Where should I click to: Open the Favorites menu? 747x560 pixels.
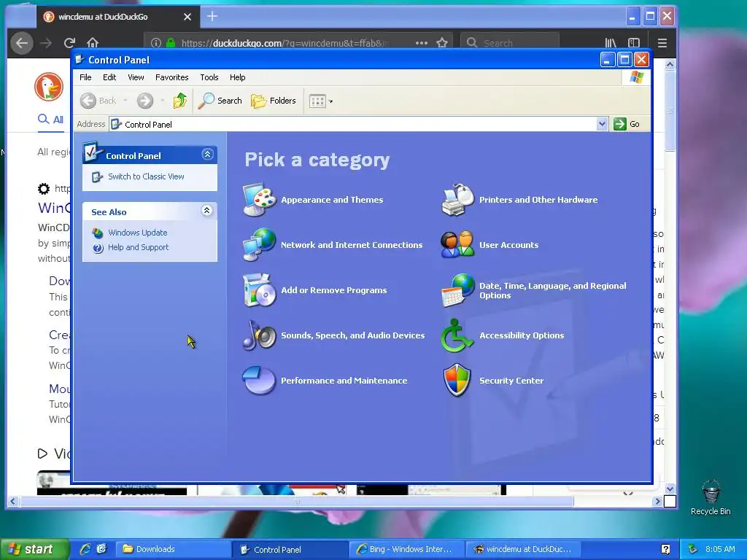172,77
